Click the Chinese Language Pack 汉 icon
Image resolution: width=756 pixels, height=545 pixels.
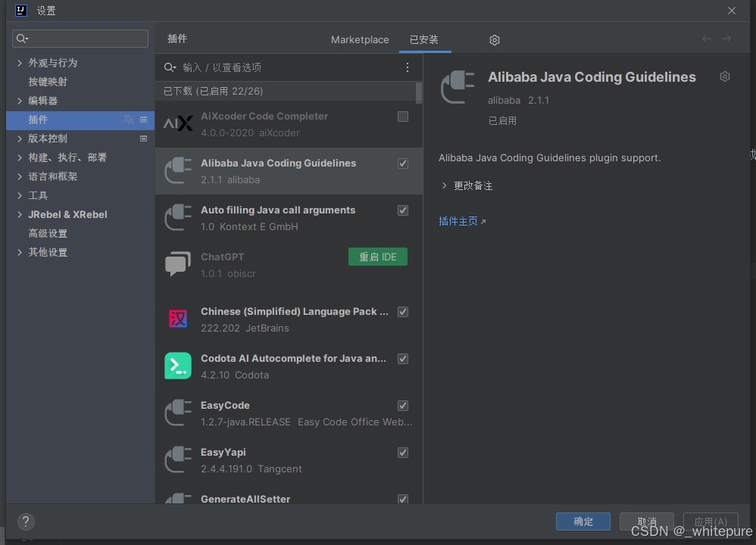click(178, 319)
